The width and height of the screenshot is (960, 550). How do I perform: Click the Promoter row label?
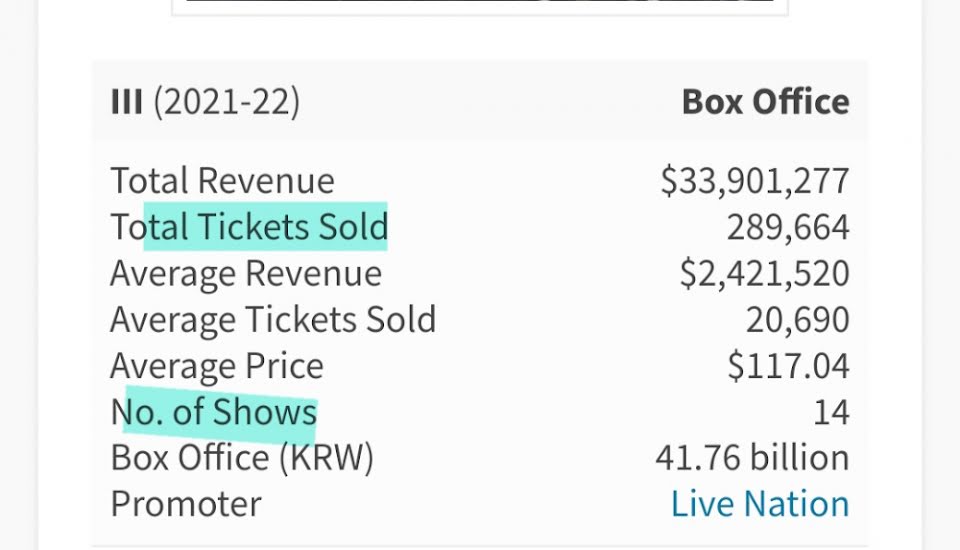coord(185,504)
